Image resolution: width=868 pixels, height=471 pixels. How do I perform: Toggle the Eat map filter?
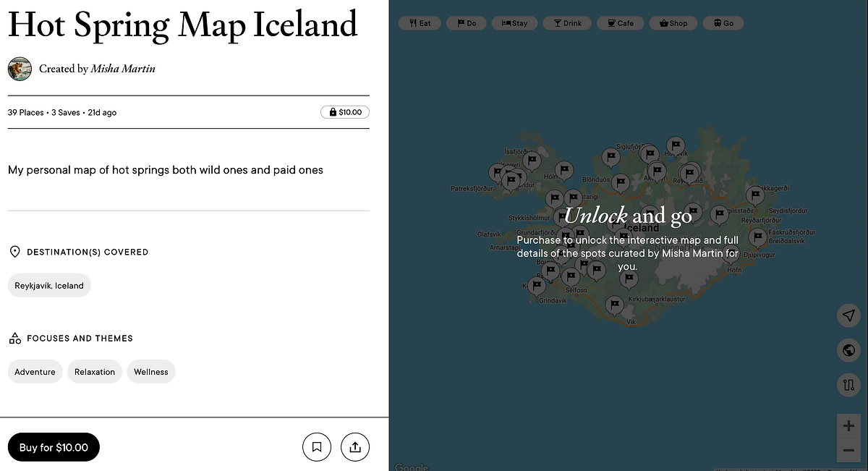click(x=420, y=22)
